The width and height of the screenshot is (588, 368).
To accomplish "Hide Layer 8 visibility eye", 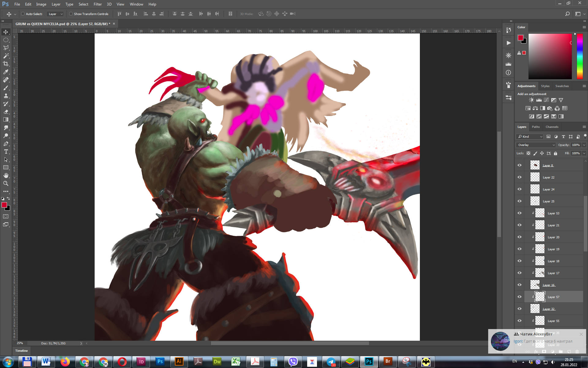I will (519, 165).
